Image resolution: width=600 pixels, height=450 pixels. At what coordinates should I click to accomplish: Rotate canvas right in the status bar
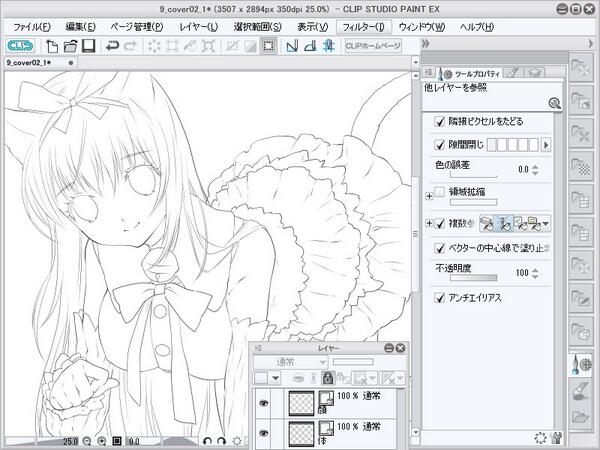222,441
